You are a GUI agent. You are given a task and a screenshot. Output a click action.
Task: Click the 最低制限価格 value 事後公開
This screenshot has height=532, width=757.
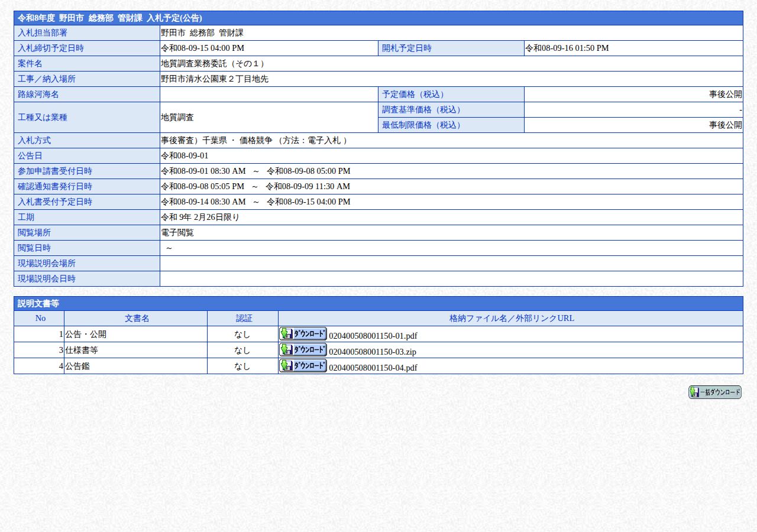(x=726, y=125)
